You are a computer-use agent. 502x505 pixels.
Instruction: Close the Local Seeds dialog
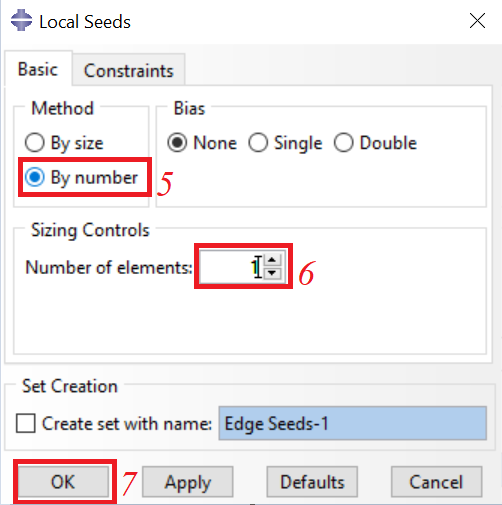tap(477, 21)
